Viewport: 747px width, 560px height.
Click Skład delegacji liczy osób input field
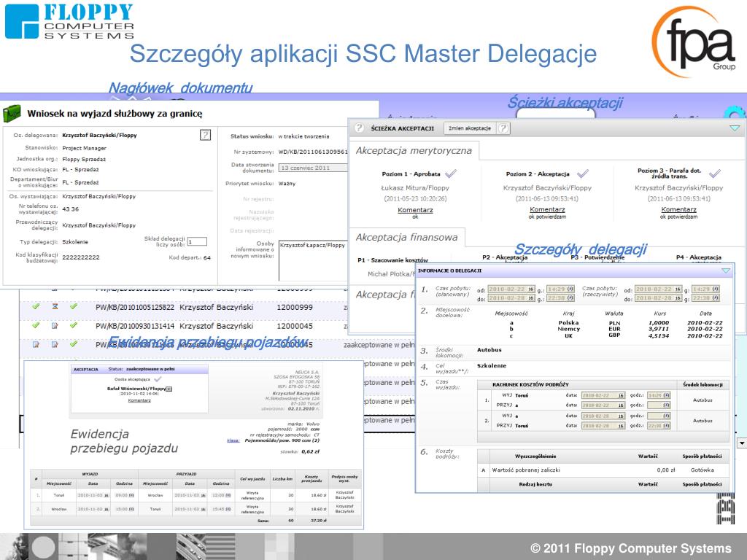pos(197,242)
